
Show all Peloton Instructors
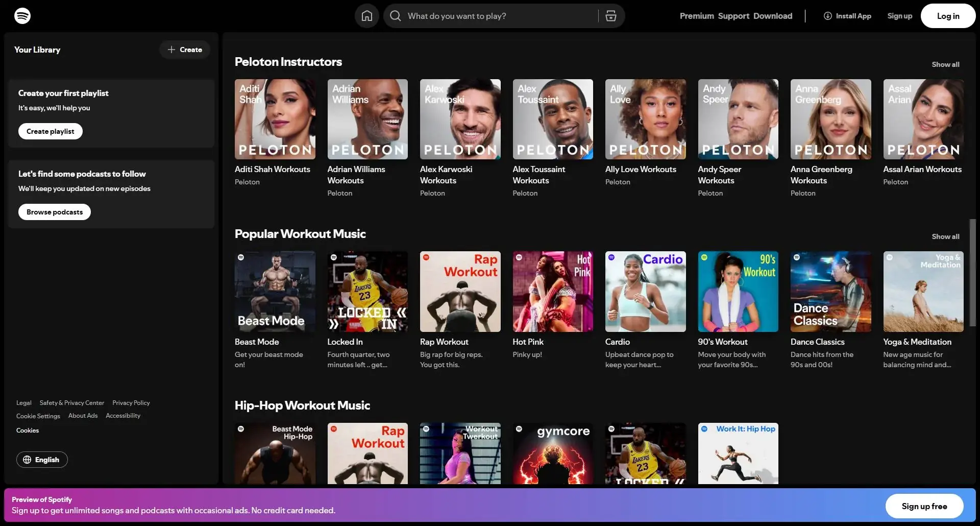(x=945, y=64)
